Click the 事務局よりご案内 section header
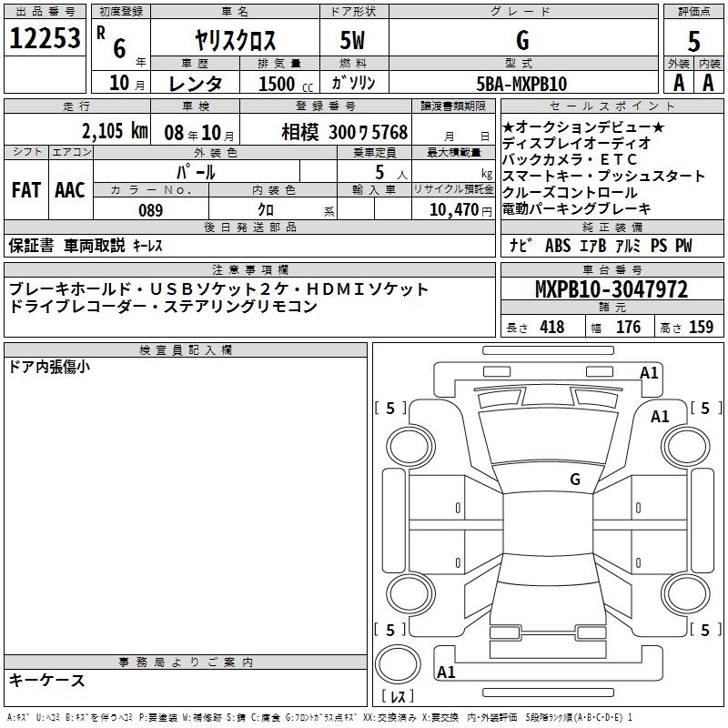This screenshot has height=728, width=728. (186, 662)
